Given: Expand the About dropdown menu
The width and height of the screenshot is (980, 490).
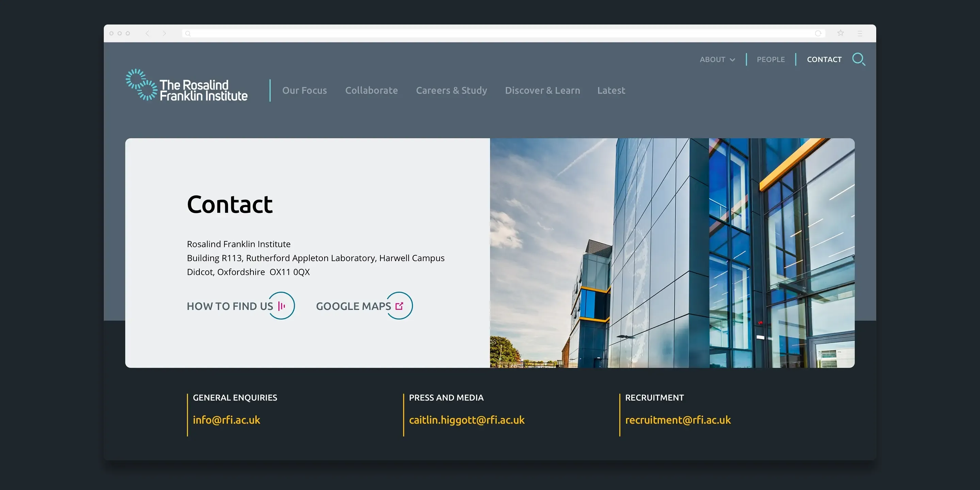Looking at the screenshot, I should coord(717,60).
